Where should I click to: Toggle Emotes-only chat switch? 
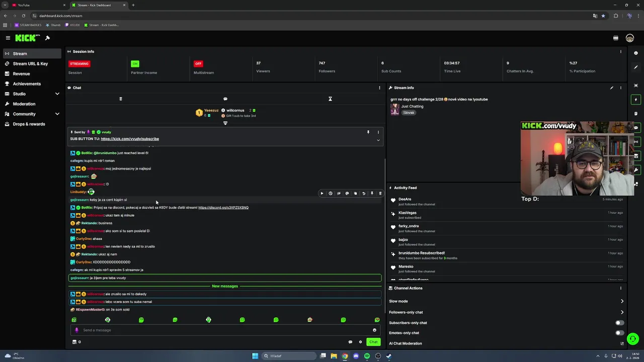pyautogui.click(x=619, y=333)
